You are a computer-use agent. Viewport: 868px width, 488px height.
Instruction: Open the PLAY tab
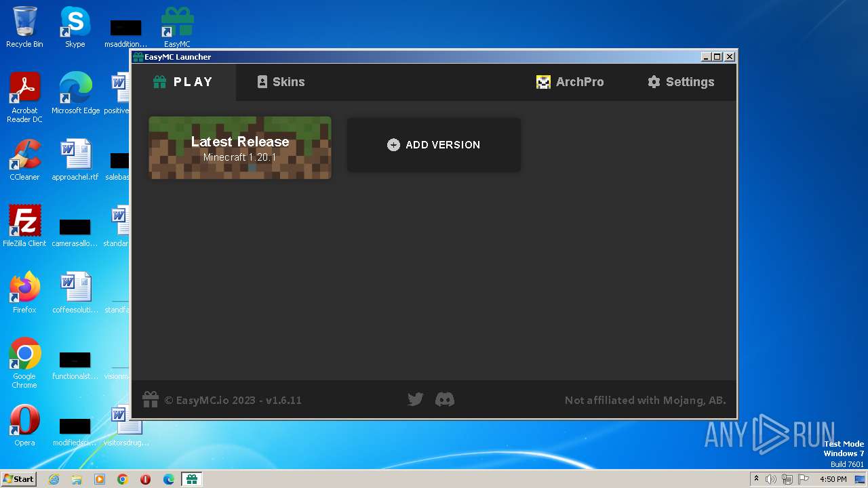point(184,82)
